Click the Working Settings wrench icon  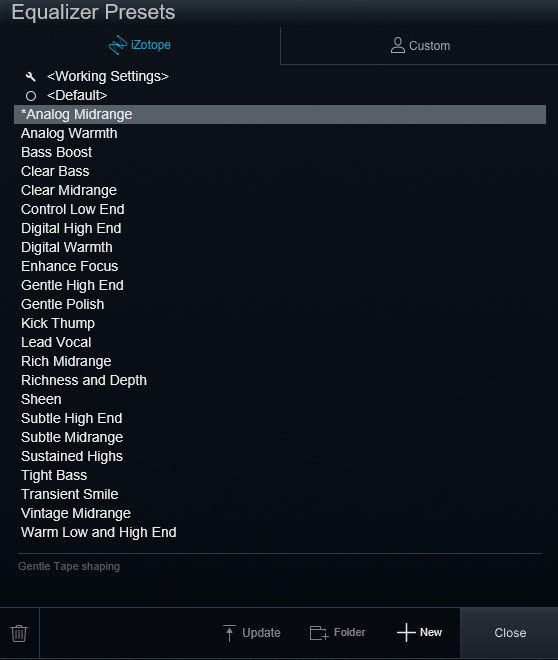[31, 77]
